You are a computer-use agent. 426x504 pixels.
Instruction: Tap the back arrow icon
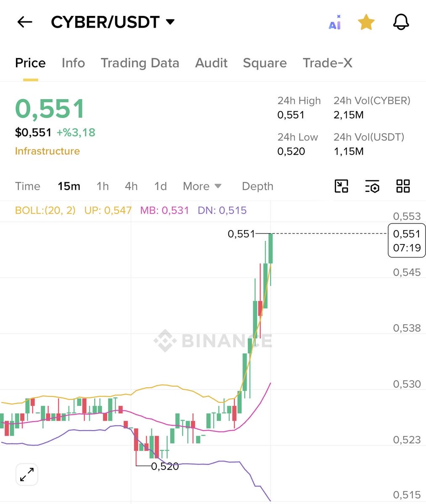coord(25,22)
